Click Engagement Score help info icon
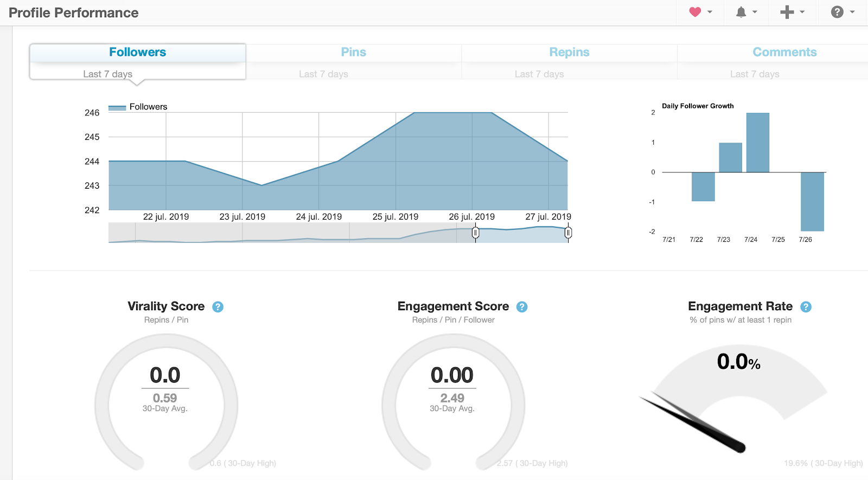This screenshot has height=480, width=868. tap(522, 307)
